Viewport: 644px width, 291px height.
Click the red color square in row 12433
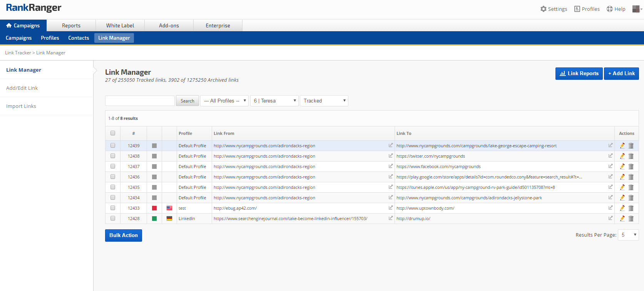(x=154, y=208)
